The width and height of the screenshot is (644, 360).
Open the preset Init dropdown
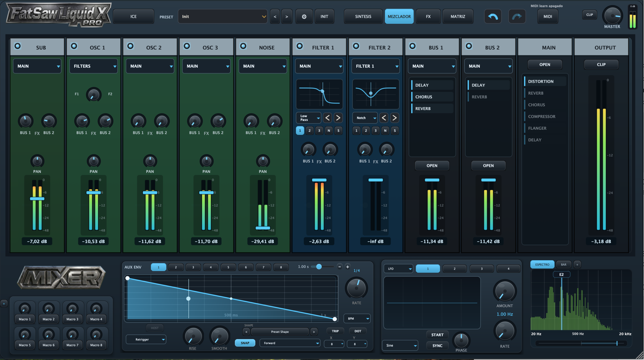pyautogui.click(x=222, y=17)
